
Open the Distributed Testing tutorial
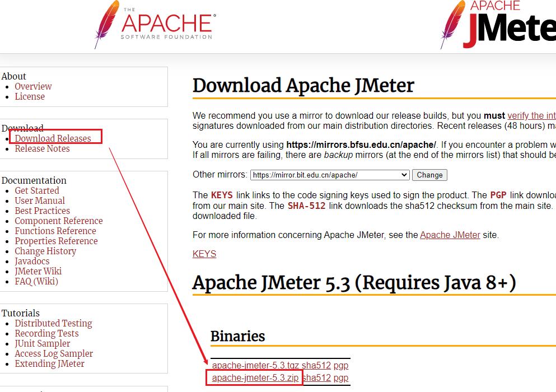(x=53, y=323)
